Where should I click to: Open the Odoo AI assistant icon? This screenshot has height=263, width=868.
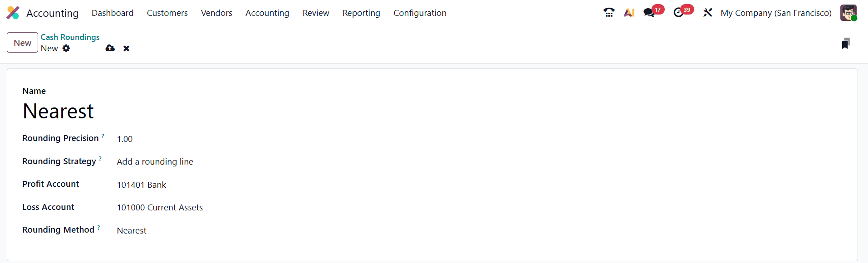(629, 13)
